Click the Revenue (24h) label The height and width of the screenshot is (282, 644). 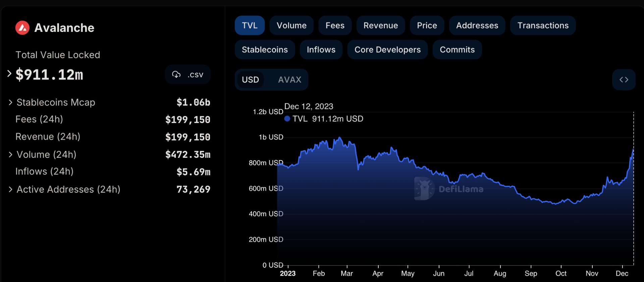click(x=48, y=137)
